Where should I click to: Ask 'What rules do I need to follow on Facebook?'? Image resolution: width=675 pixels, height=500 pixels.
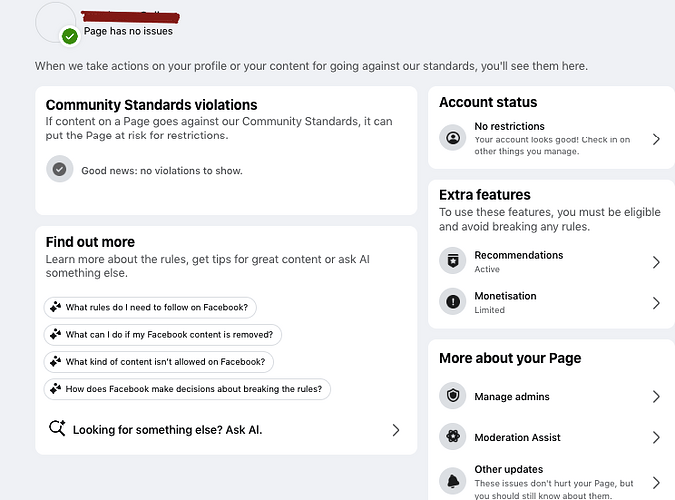click(x=150, y=307)
